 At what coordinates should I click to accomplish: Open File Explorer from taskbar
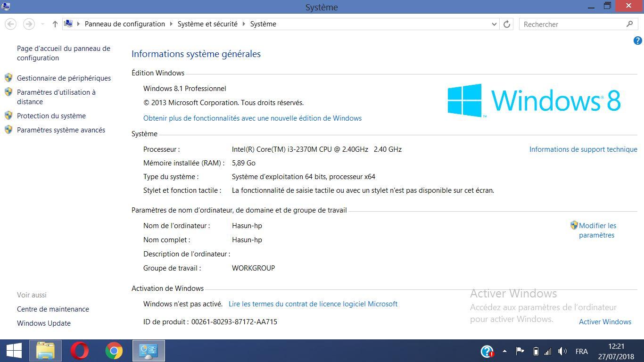pyautogui.click(x=45, y=351)
